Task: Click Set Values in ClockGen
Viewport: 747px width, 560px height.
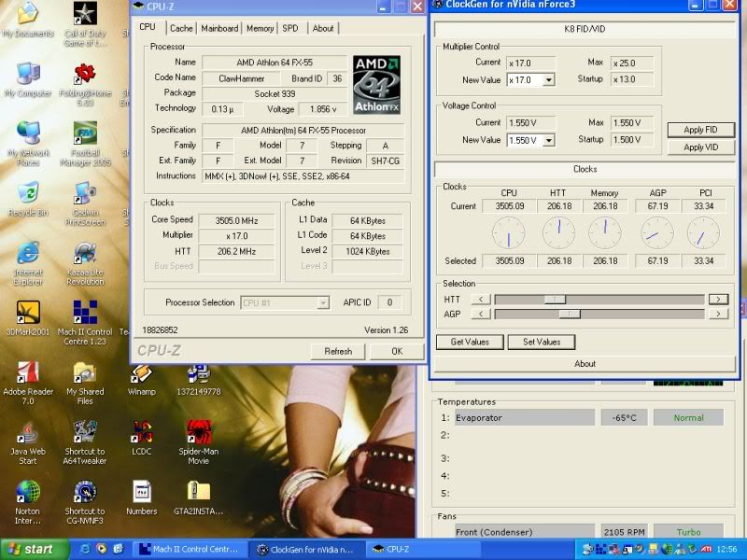Action: [x=542, y=342]
